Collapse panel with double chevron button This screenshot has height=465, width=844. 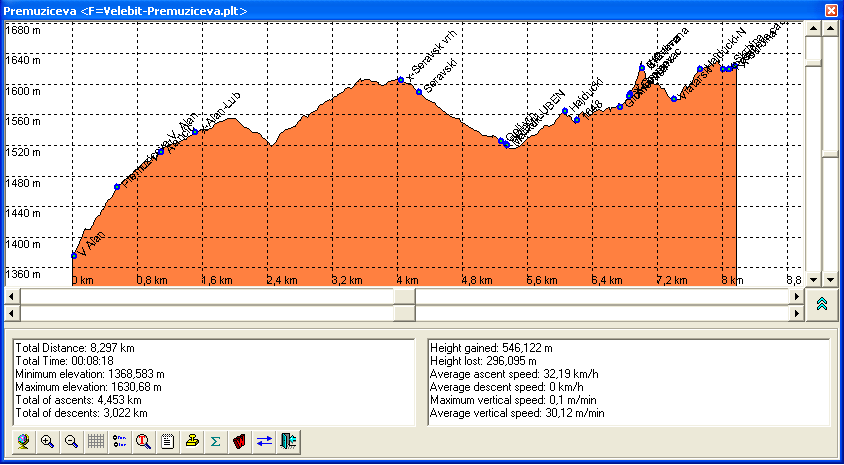coord(821,304)
